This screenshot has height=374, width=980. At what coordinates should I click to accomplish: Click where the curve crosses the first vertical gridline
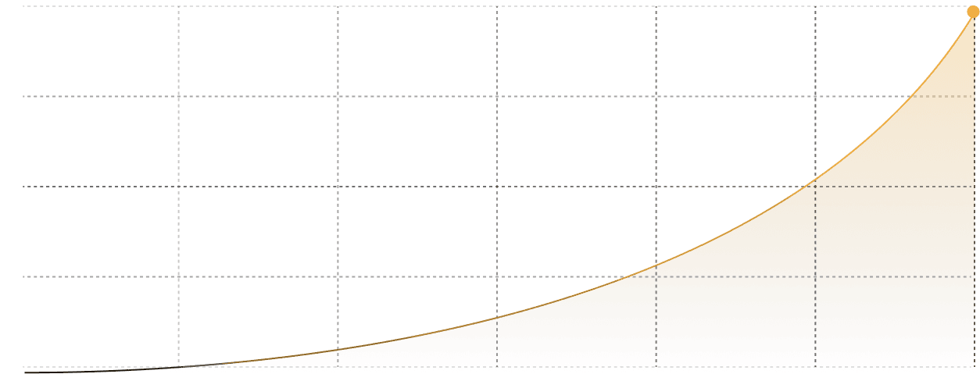pyautogui.click(x=179, y=365)
